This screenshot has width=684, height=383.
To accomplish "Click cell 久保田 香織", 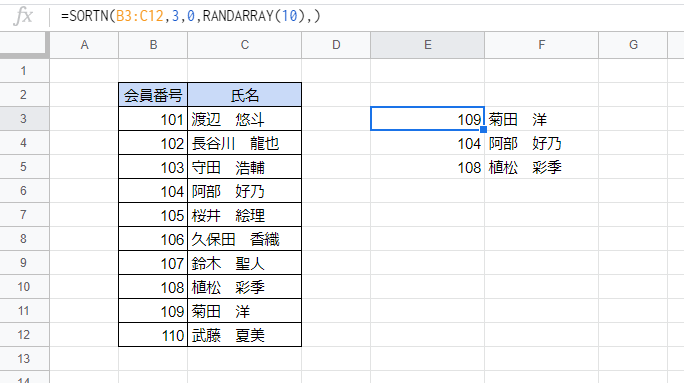I will [x=245, y=239].
